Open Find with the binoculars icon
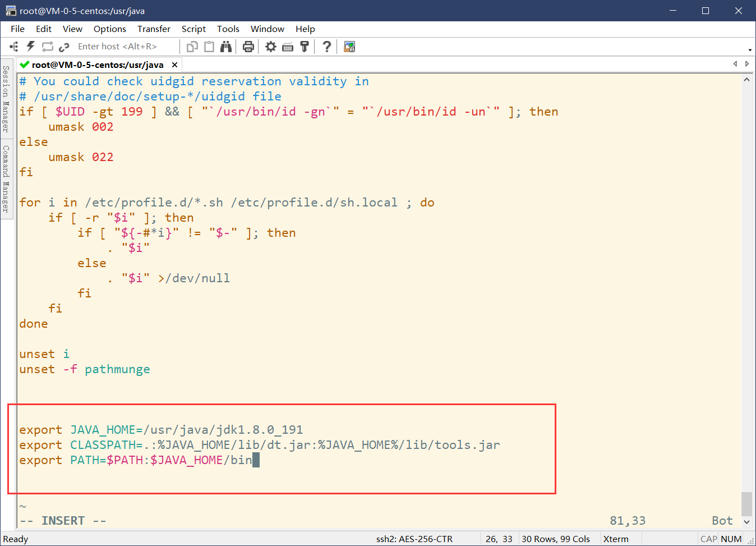The height and width of the screenshot is (546, 756). [226, 47]
